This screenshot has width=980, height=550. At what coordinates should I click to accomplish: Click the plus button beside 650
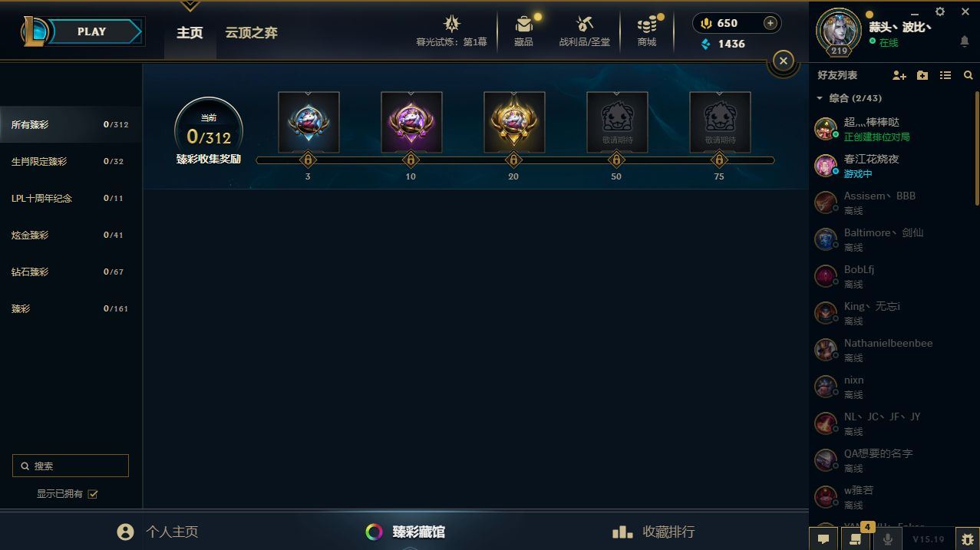point(770,23)
